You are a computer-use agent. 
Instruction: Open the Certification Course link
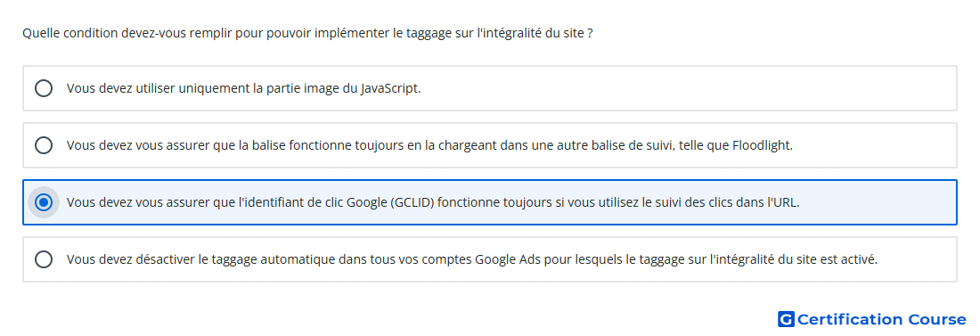[872, 319]
